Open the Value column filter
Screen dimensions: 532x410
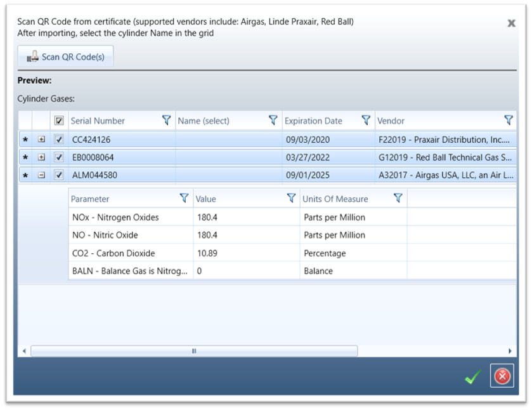[x=292, y=199]
